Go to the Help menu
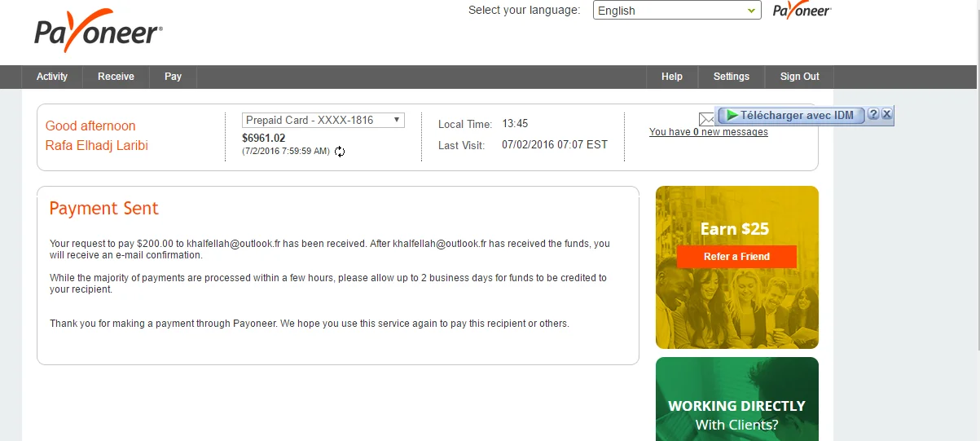The width and height of the screenshot is (980, 441). (x=672, y=77)
